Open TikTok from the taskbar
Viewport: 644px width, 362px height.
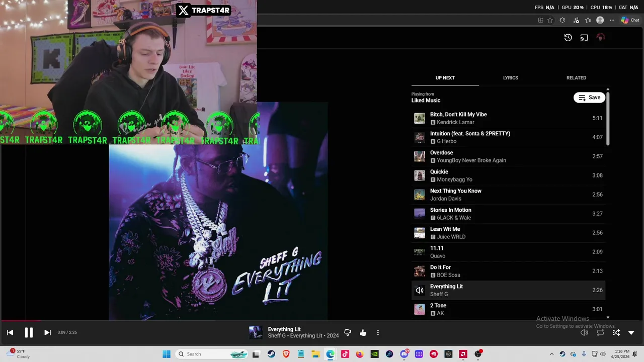(345, 354)
